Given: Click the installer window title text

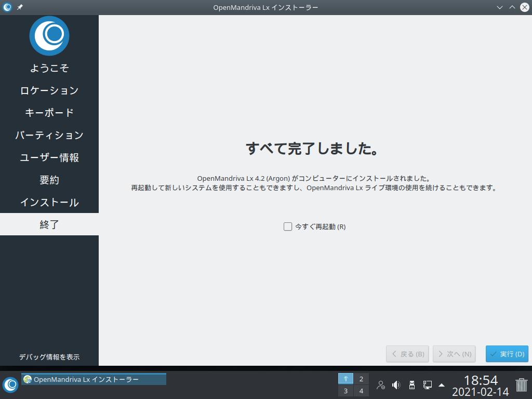Looking at the screenshot, I should tap(265, 7).
